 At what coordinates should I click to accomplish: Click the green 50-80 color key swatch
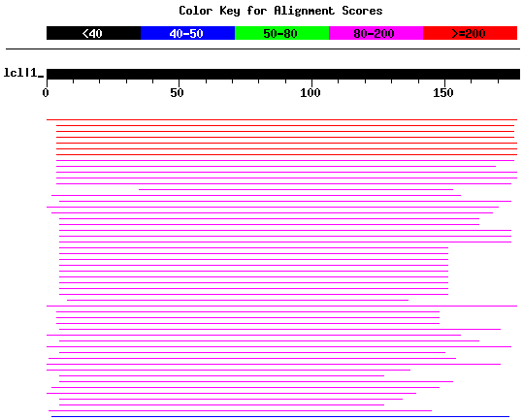click(x=281, y=33)
